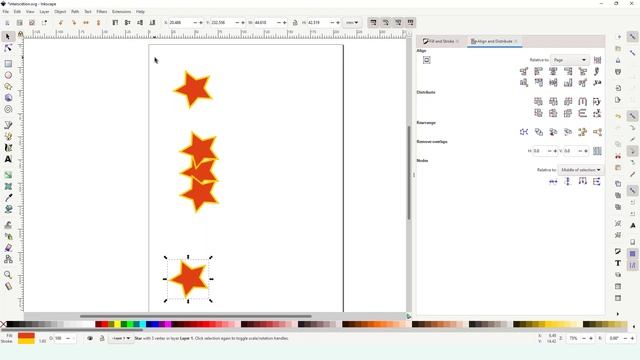Select the Selector arrow tool
The width and height of the screenshot is (640, 360).
click(8, 37)
